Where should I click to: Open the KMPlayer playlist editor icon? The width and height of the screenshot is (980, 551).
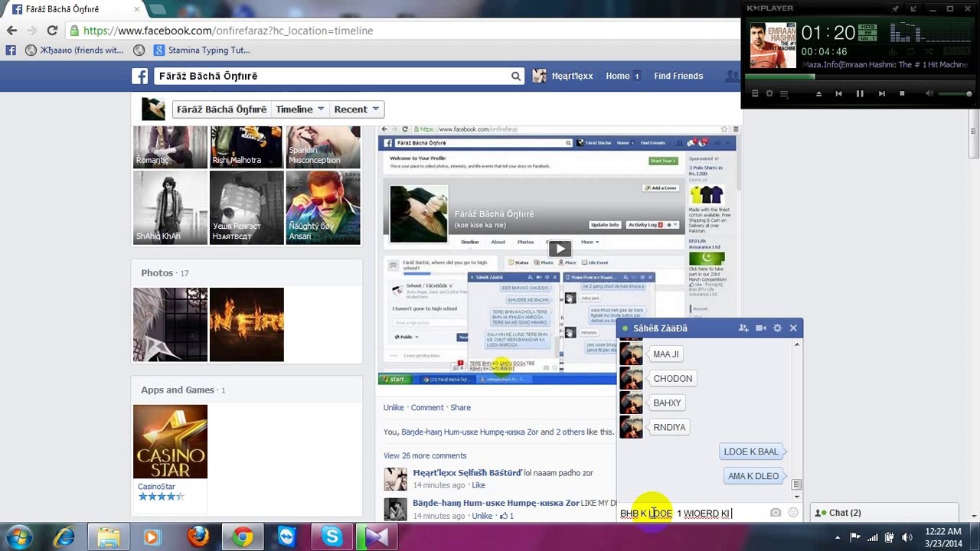[x=755, y=93]
